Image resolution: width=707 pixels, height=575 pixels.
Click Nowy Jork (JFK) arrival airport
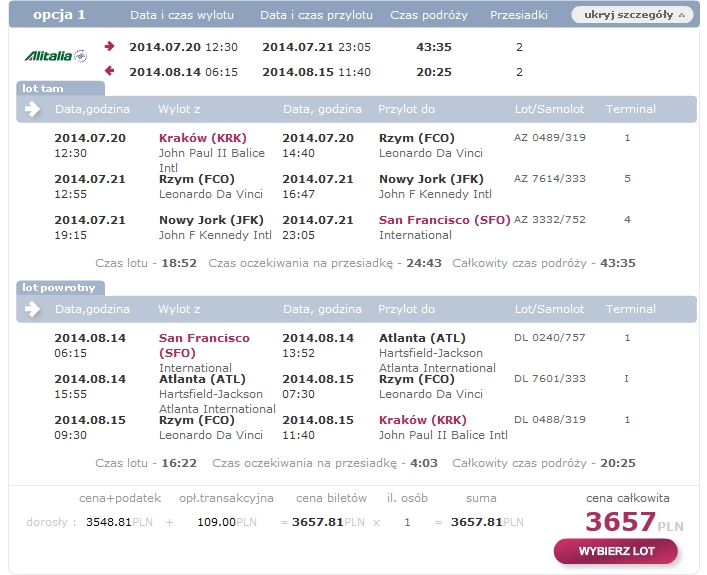(431, 179)
